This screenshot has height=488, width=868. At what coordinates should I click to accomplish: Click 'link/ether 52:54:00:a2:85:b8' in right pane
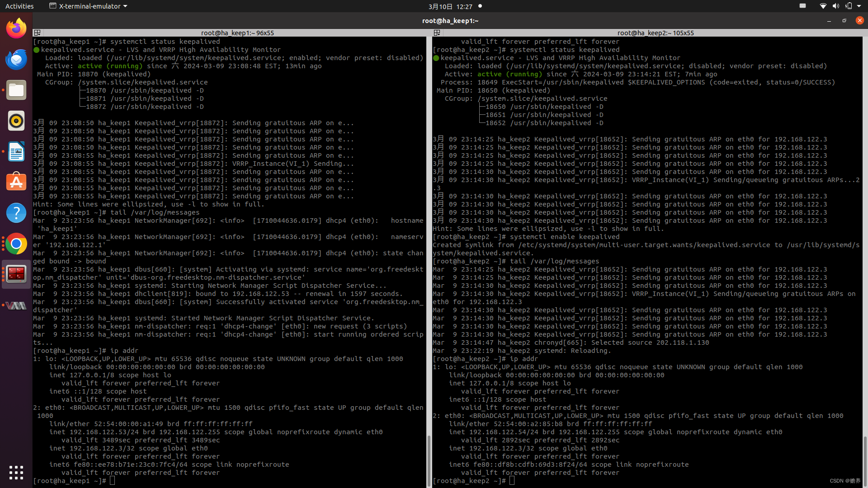pos(551,424)
